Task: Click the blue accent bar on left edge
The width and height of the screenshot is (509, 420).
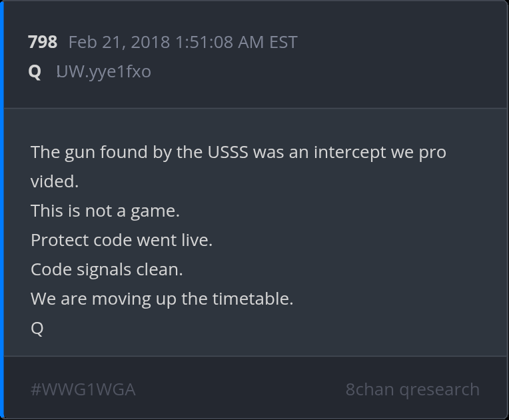Action: click(2, 210)
